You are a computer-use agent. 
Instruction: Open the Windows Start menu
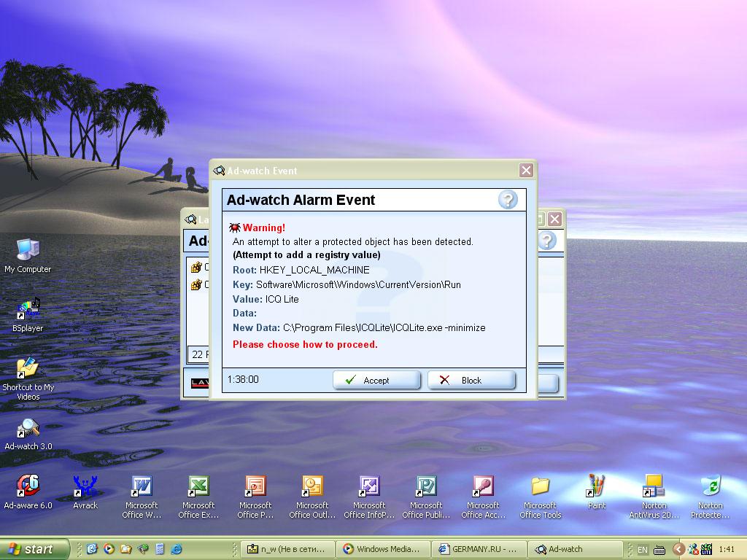35,549
